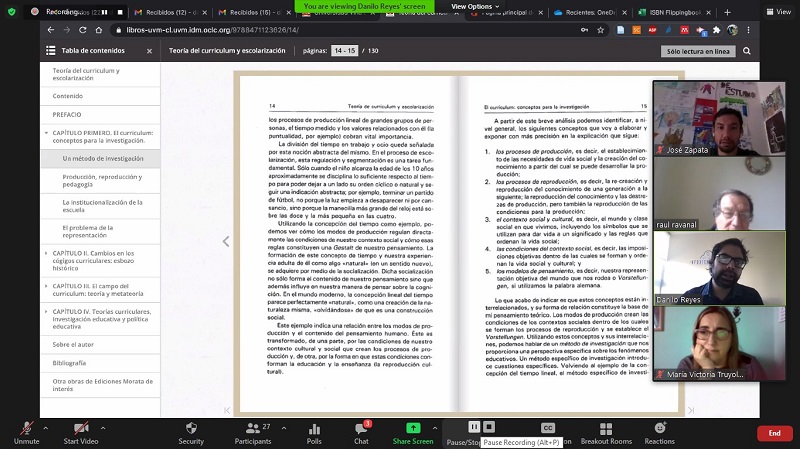This screenshot has width=800, height=449.
Task: Select José Zapata's video thumbnail
Action: point(719,118)
